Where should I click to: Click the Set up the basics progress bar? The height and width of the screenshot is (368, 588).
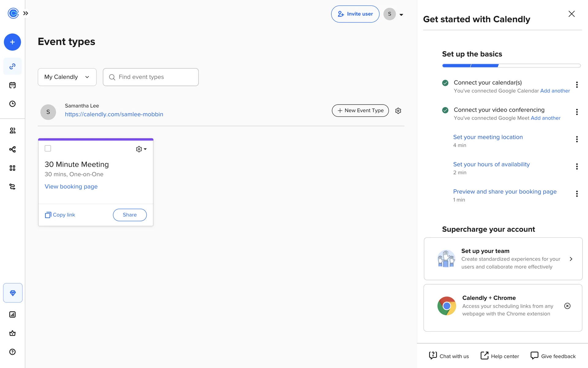point(511,66)
